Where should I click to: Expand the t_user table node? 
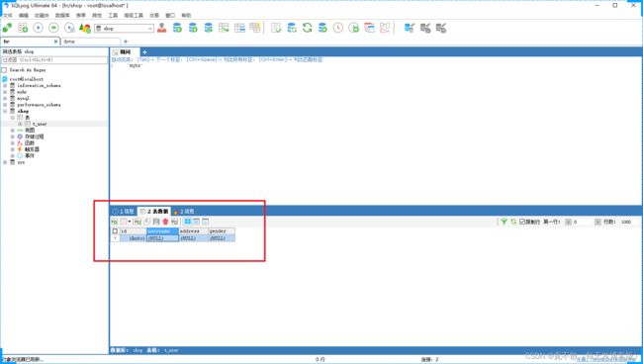point(20,124)
